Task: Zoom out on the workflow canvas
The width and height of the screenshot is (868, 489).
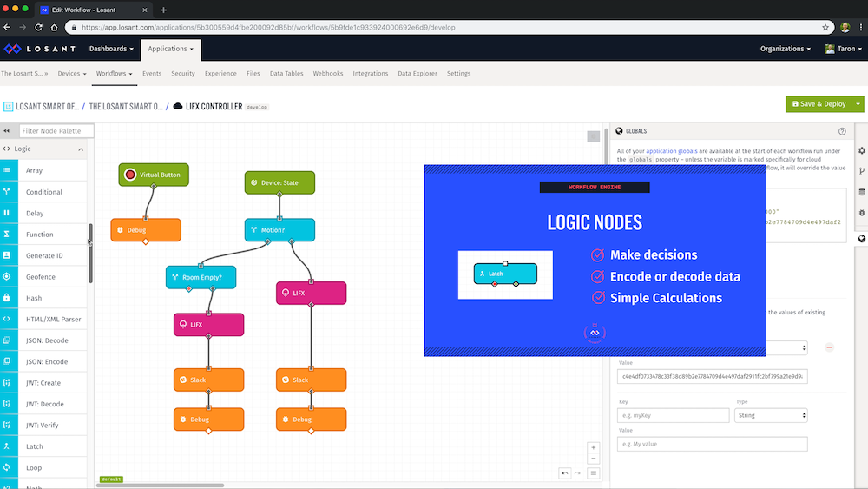Action: [594, 459]
